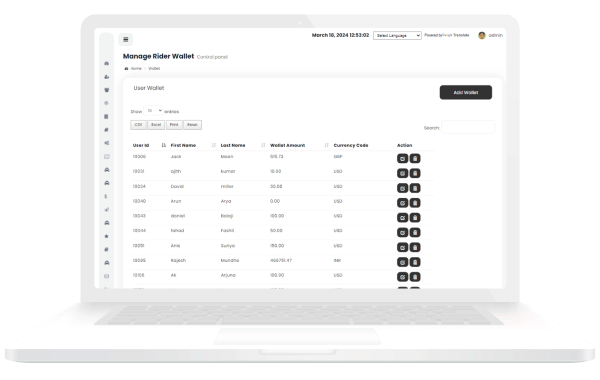Select the last name cell 'Arjuna'
The width and height of the screenshot is (600, 380).
click(228, 275)
